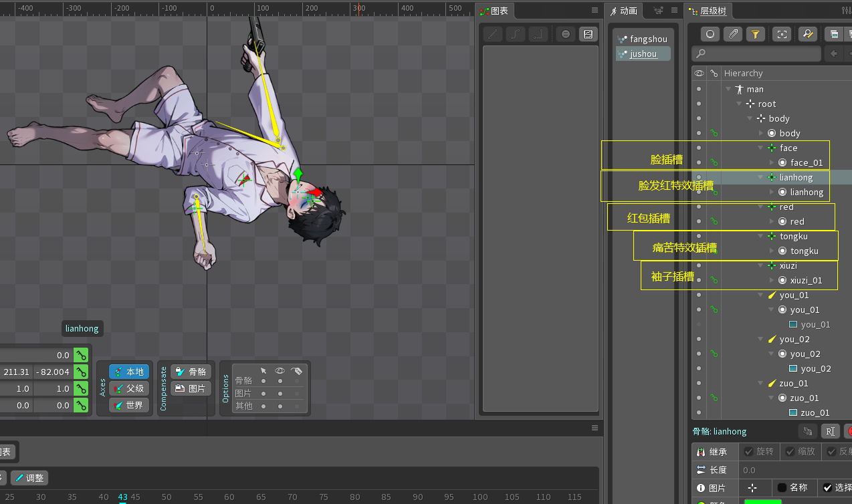
Task: Click the paperclip icon in the hierarchy toolbar
Action: pyautogui.click(x=733, y=34)
